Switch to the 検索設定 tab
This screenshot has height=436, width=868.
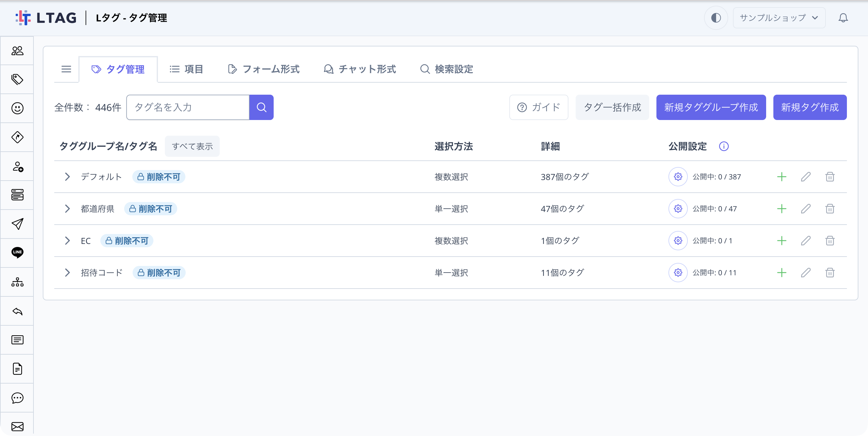pyautogui.click(x=446, y=69)
